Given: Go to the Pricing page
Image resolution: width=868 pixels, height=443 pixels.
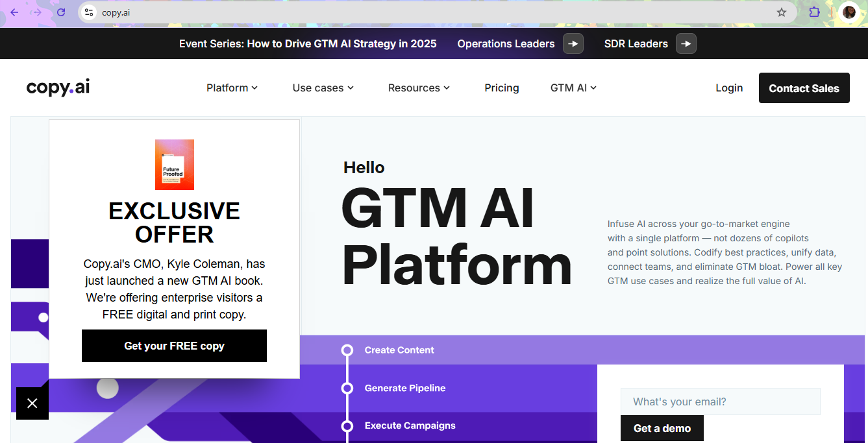Looking at the screenshot, I should click(501, 88).
